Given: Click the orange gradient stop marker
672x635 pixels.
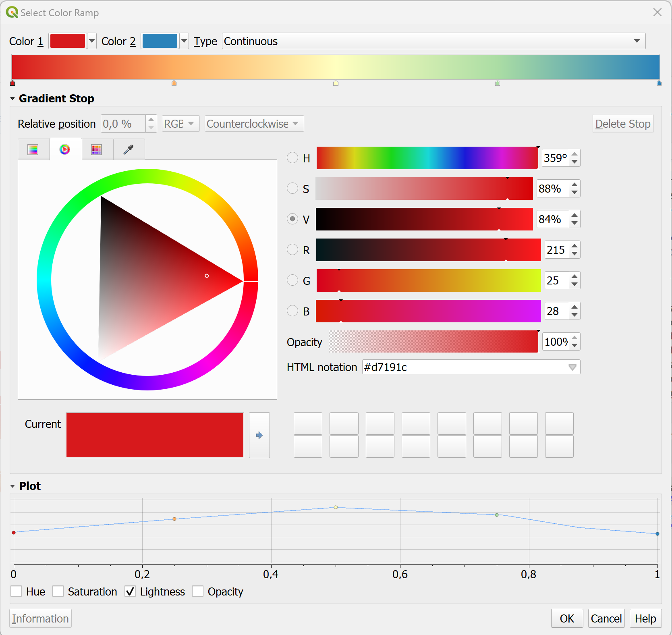Looking at the screenshot, I should (174, 83).
